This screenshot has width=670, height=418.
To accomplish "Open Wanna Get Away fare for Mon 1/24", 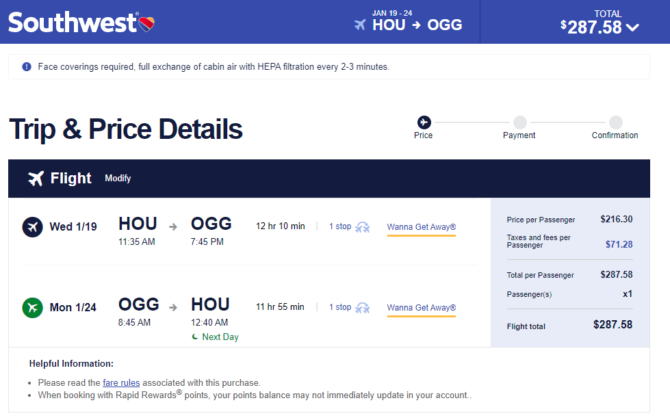I will click(421, 308).
